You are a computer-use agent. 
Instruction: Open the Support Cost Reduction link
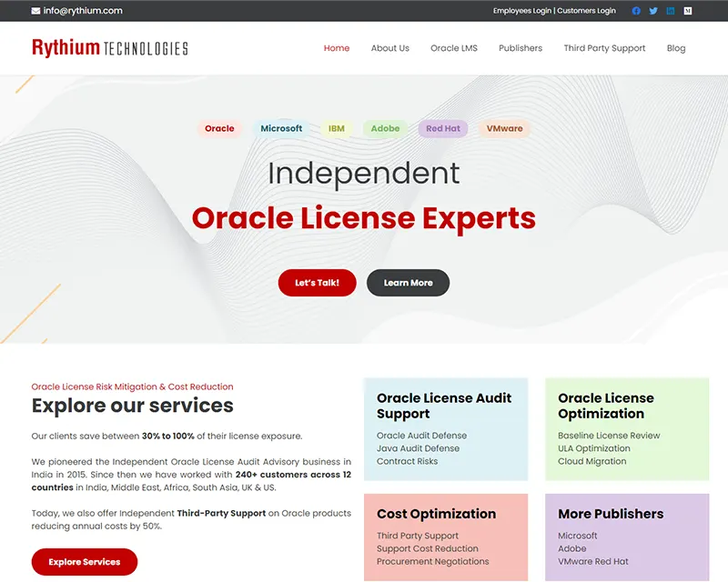pyautogui.click(x=427, y=548)
